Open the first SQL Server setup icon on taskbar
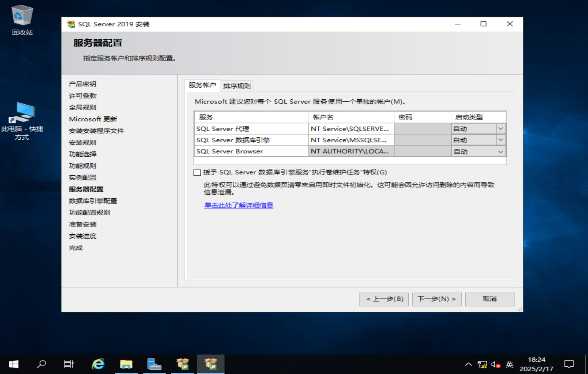 (x=182, y=364)
